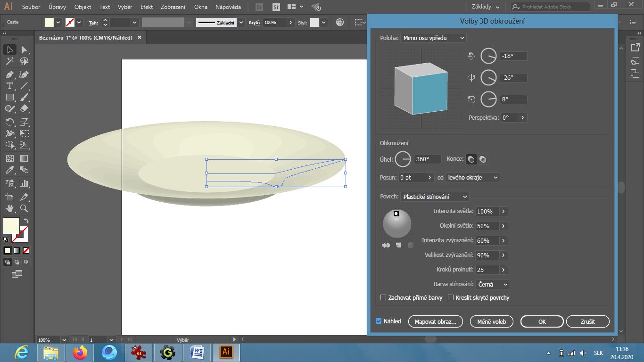Select the Pen tool in toolbar
The image size is (644, 362).
point(9,74)
